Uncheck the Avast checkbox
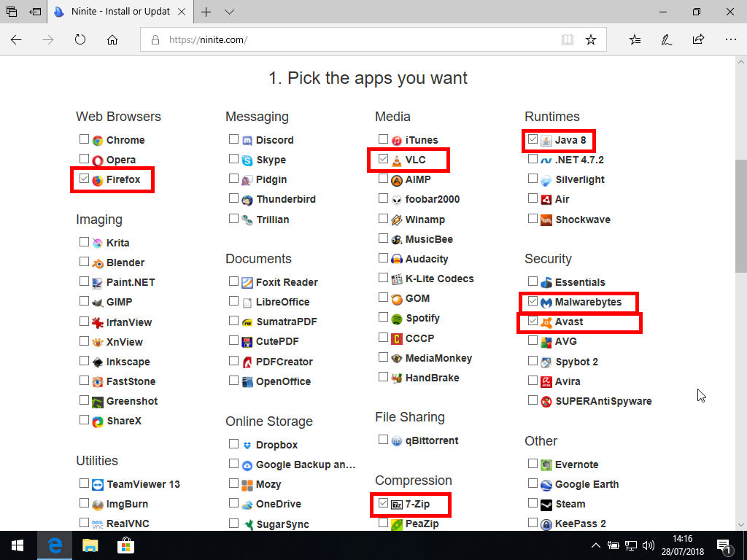Image resolution: width=747 pixels, height=560 pixels. (x=533, y=321)
